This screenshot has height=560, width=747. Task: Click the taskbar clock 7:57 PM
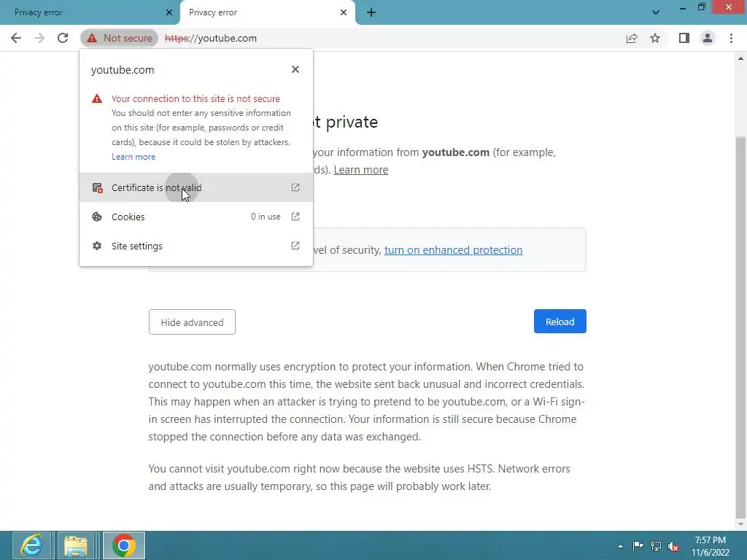711,540
